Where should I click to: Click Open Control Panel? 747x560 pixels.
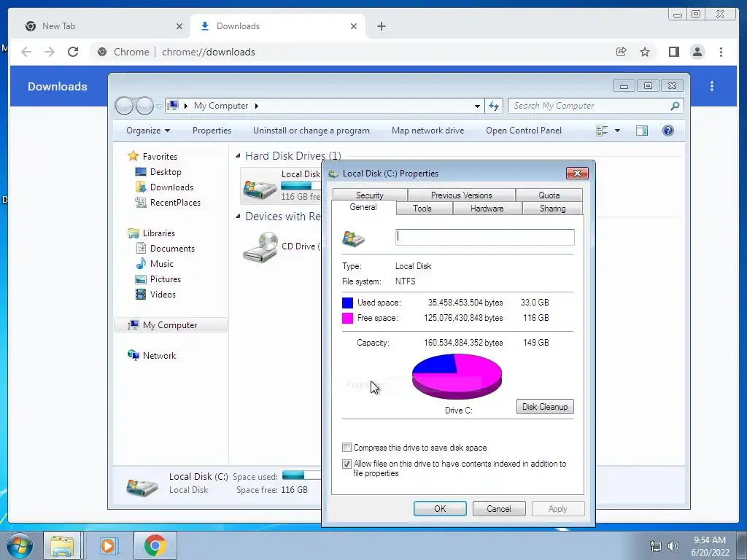coord(524,131)
